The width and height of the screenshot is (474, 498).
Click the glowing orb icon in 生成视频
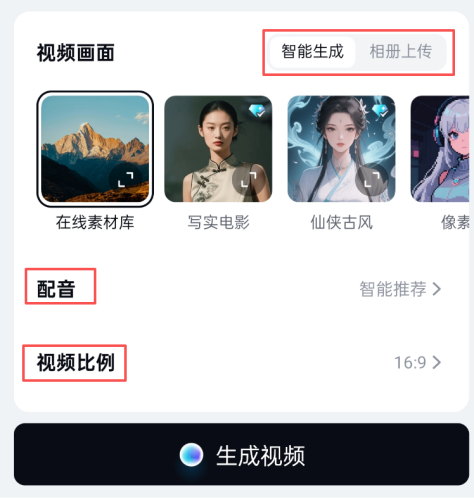pyautogui.click(x=191, y=455)
